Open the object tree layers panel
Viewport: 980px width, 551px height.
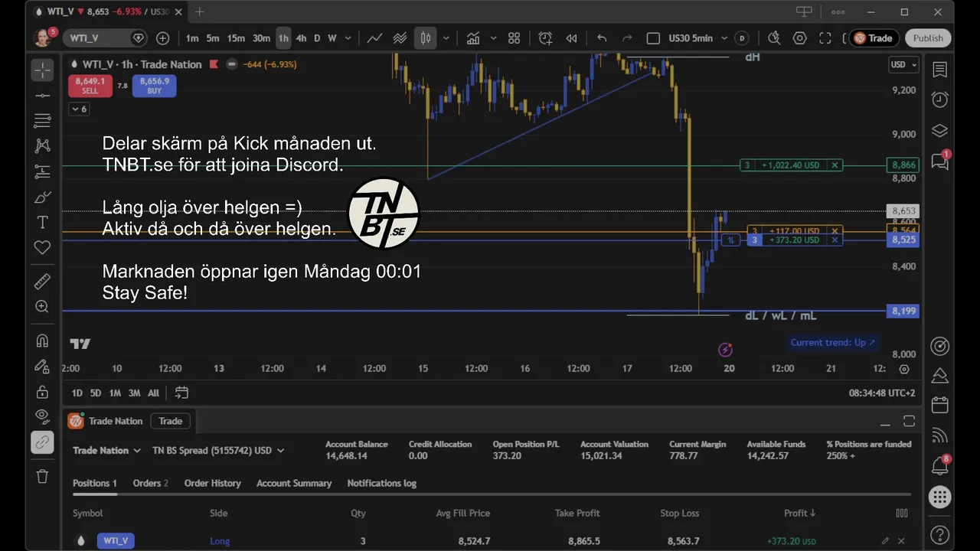coord(939,130)
